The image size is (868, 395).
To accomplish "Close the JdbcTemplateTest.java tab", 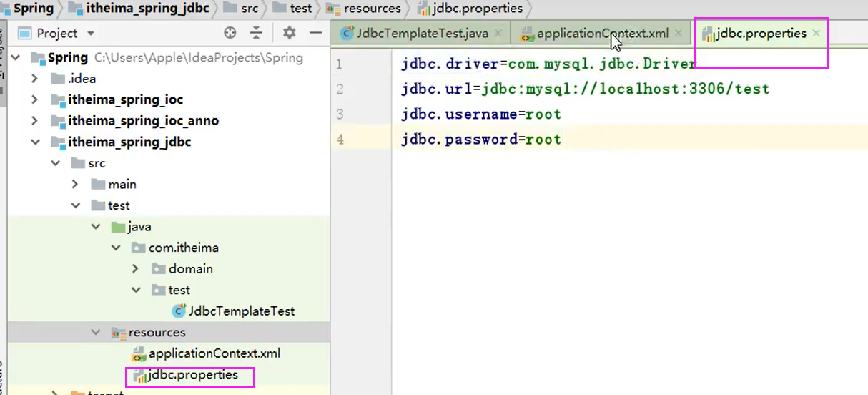I will pos(498,33).
